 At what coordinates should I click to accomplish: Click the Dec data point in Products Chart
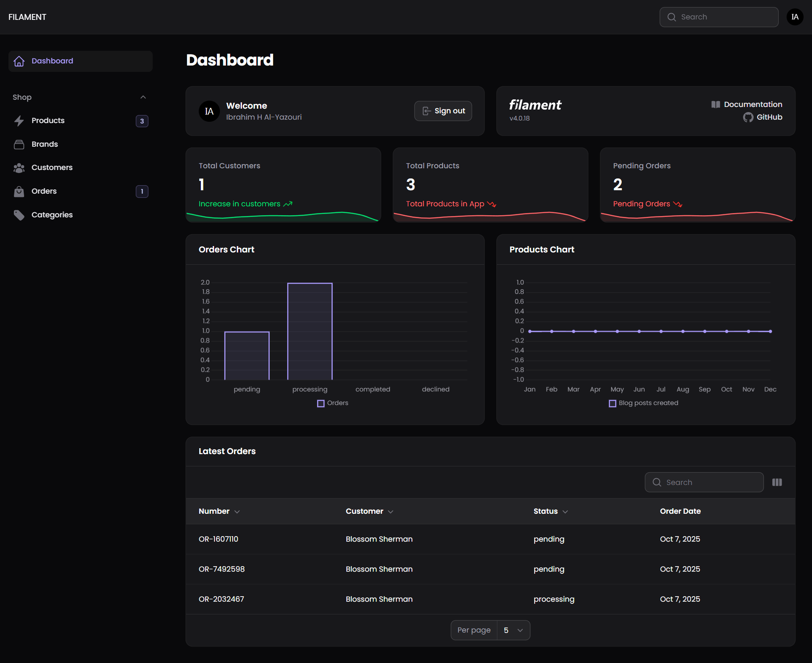[x=770, y=331]
